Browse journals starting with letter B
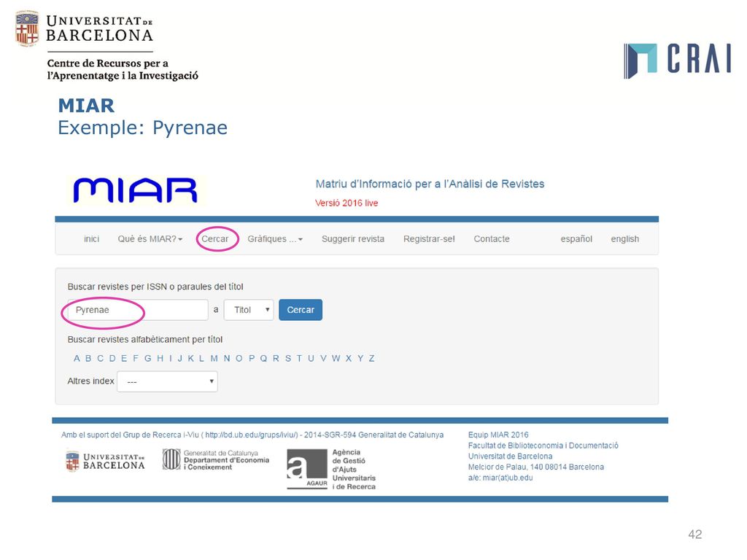Screen dimensions: 747x560 click(88, 359)
